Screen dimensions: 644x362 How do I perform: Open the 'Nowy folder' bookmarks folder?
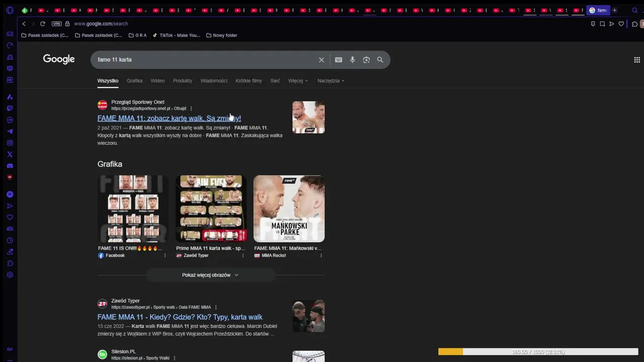(x=221, y=35)
